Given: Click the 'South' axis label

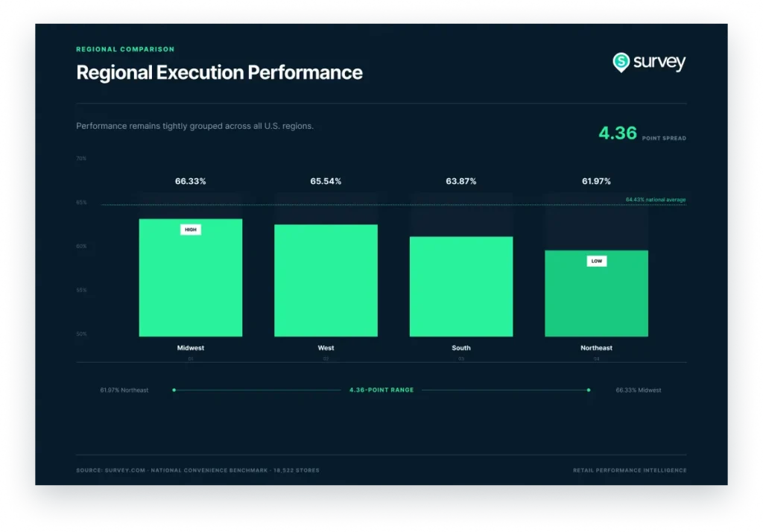Looking at the screenshot, I should [x=461, y=348].
